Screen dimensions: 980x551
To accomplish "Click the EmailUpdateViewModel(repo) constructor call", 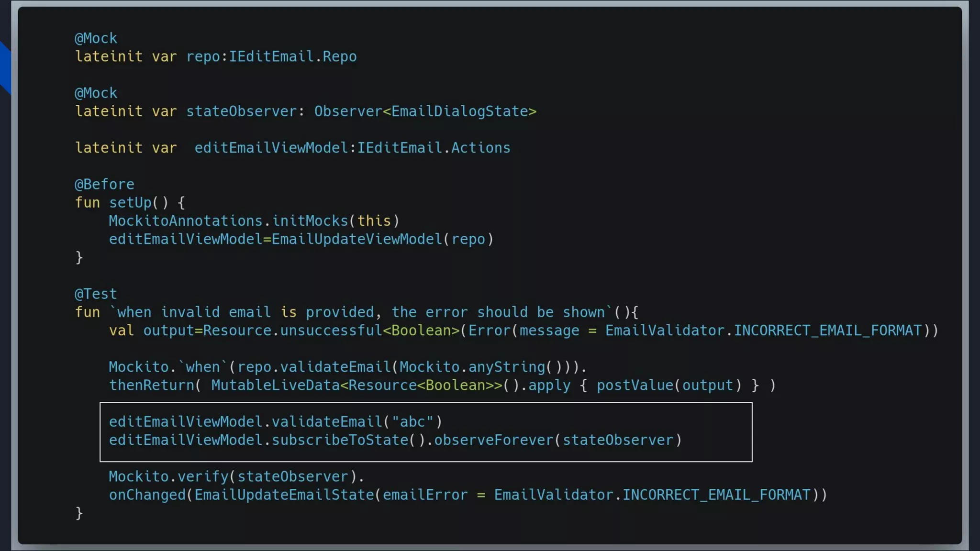I will click(x=382, y=239).
